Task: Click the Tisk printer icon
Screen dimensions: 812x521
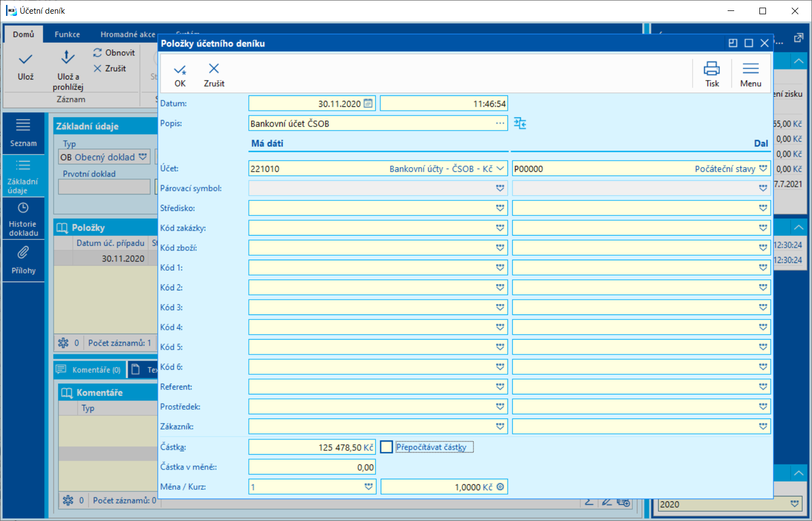Action: (712, 68)
